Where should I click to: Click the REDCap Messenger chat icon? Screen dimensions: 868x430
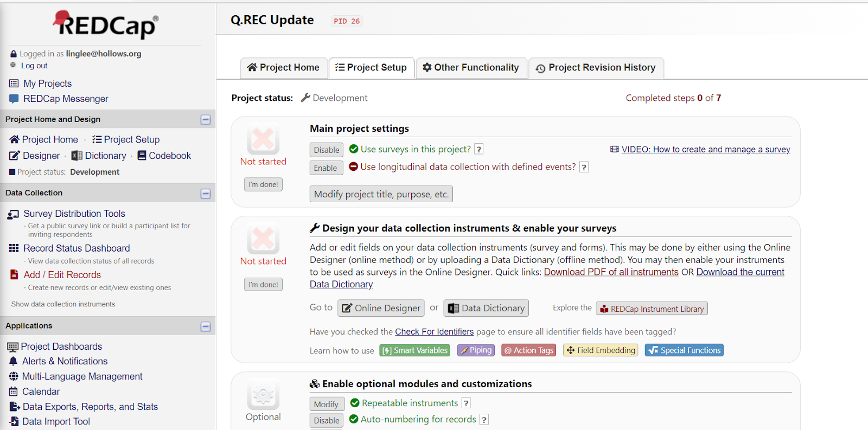coord(14,99)
